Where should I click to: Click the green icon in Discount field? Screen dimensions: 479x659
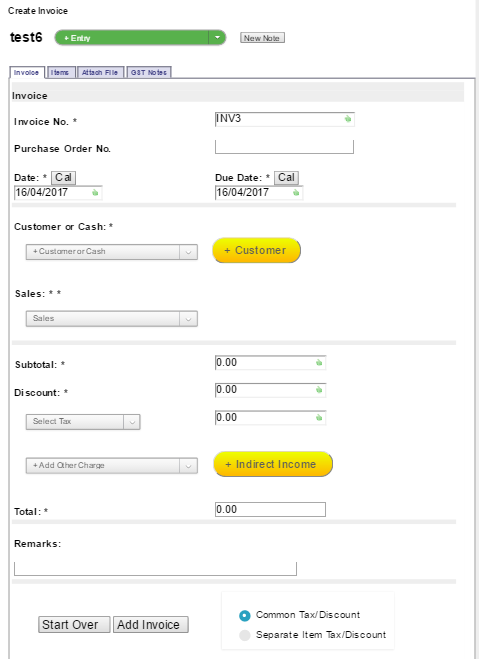[319, 390]
